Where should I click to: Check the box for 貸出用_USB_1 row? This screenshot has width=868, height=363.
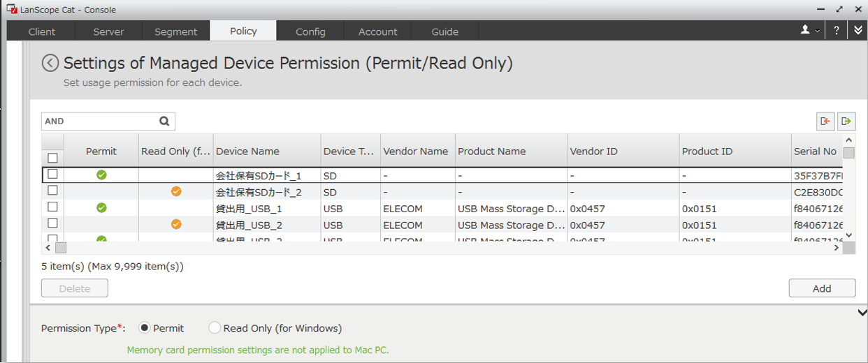[x=52, y=207]
